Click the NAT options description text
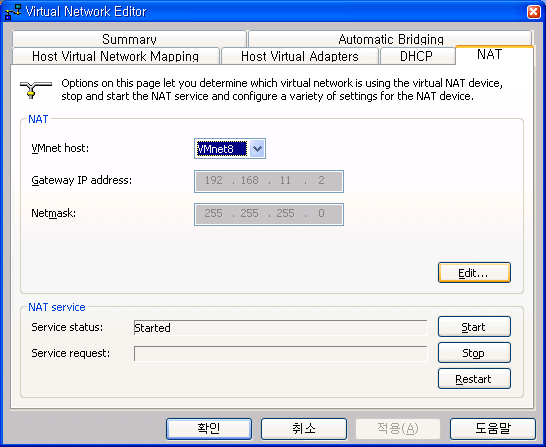Viewport: 546px width, 447px height. coord(282,89)
